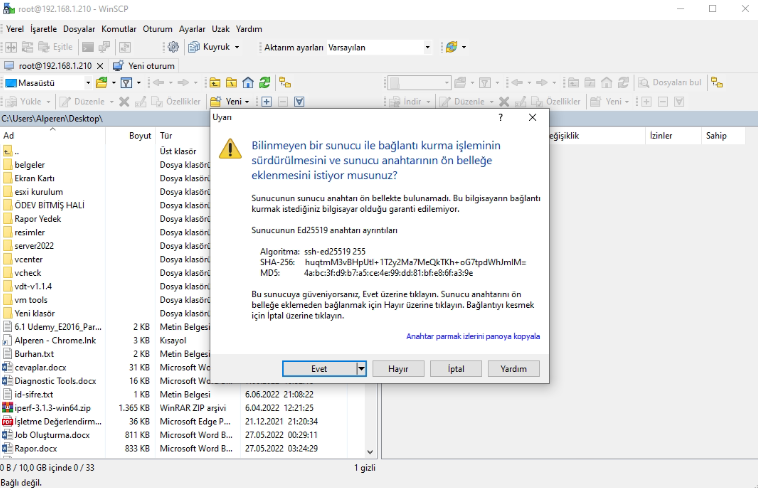Select the server2022 folder
The width and height of the screenshot is (758, 488).
click(x=34, y=246)
